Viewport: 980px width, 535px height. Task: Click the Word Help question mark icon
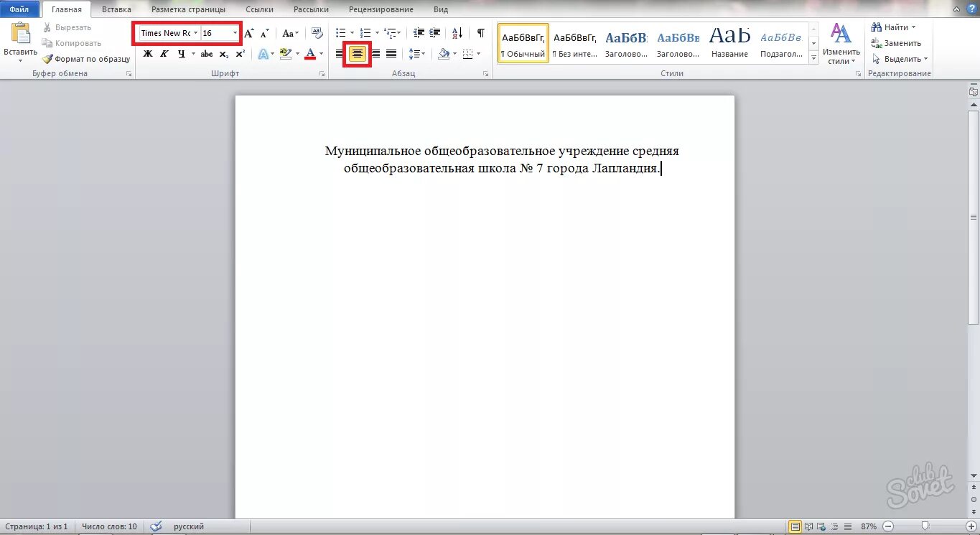pos(971,9)
